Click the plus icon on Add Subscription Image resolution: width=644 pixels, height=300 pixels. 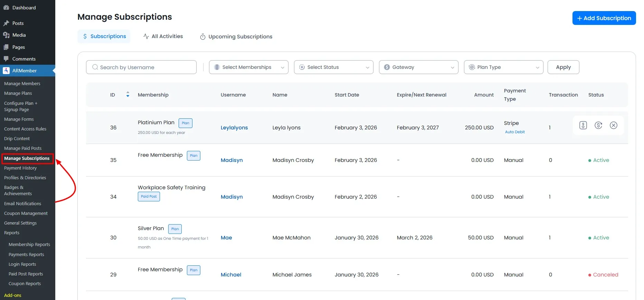[x=579, y=18]
